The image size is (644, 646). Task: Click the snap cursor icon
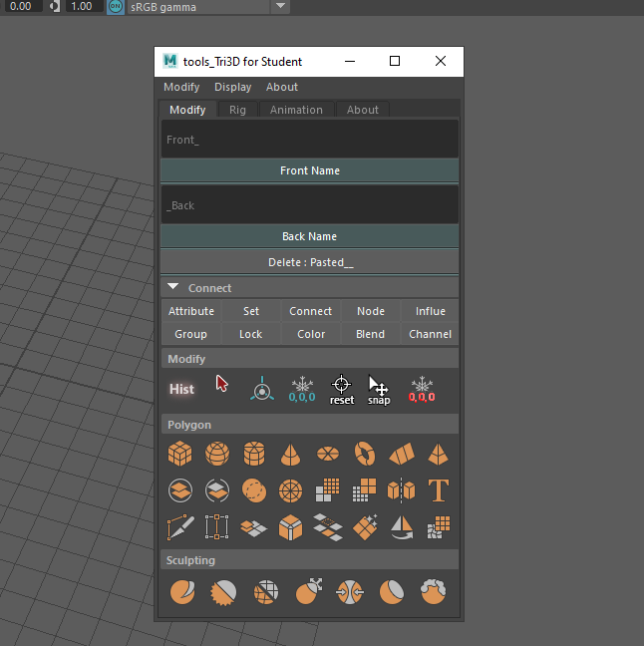(x=379, y=390)
